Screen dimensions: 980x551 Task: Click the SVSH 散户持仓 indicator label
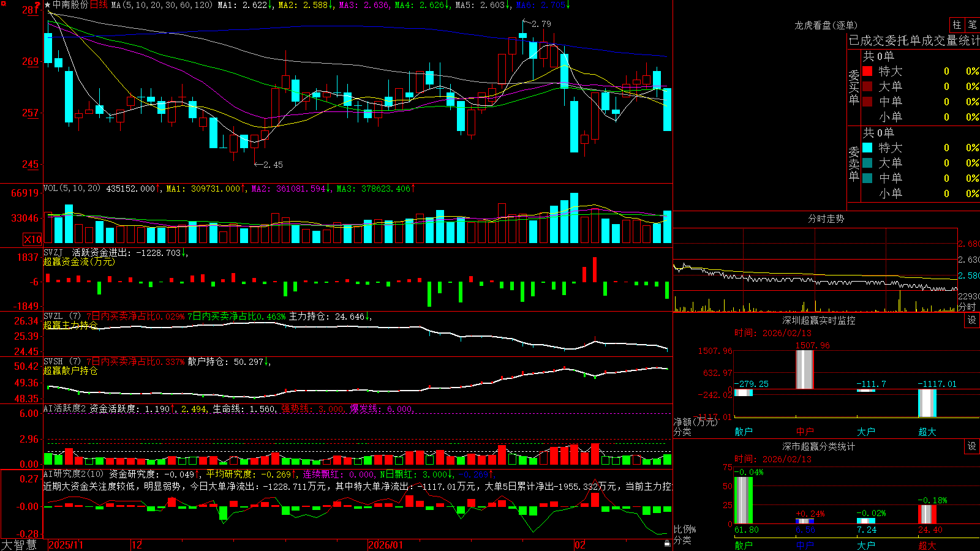tap(61, 361)
